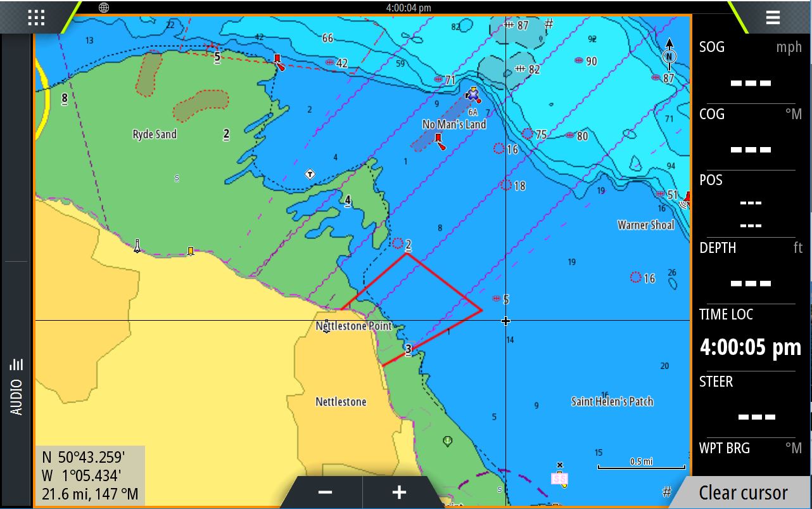Zoom out with the minus button
This screenshot has height=509, width=812.
(325, 493)
